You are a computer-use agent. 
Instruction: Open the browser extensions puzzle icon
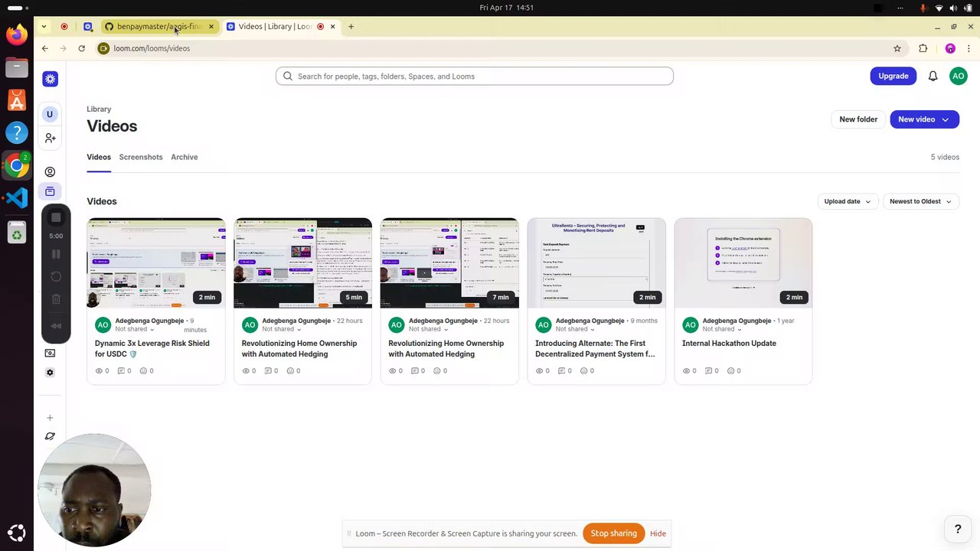pos(923,48)
